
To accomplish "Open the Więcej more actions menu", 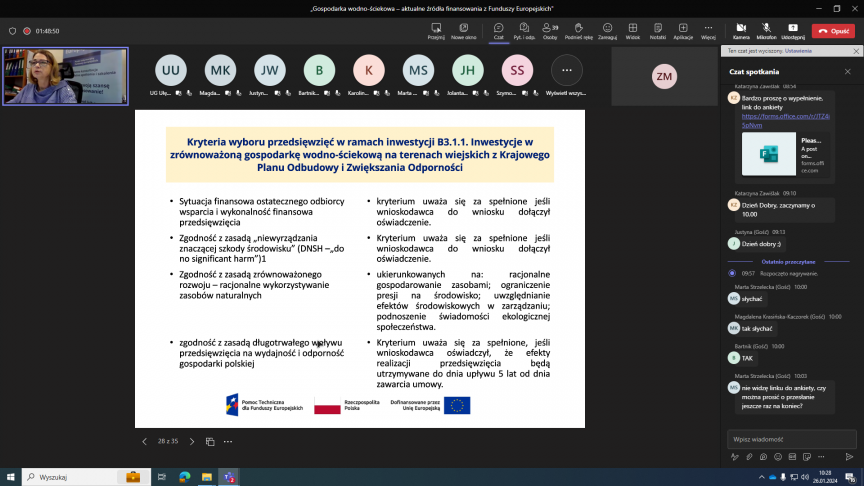I will pos(708,31).
